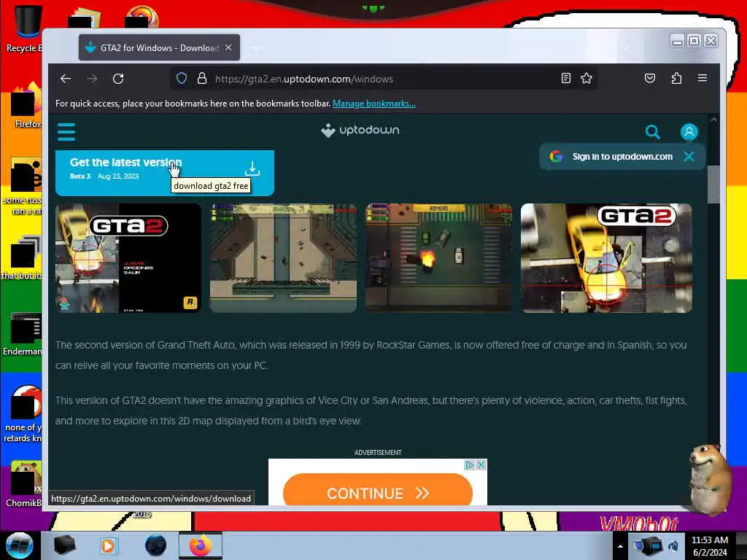This screenshot has height=560, width=747.
Task: Bookmark this page with the star icon
Action: [587, 79]
